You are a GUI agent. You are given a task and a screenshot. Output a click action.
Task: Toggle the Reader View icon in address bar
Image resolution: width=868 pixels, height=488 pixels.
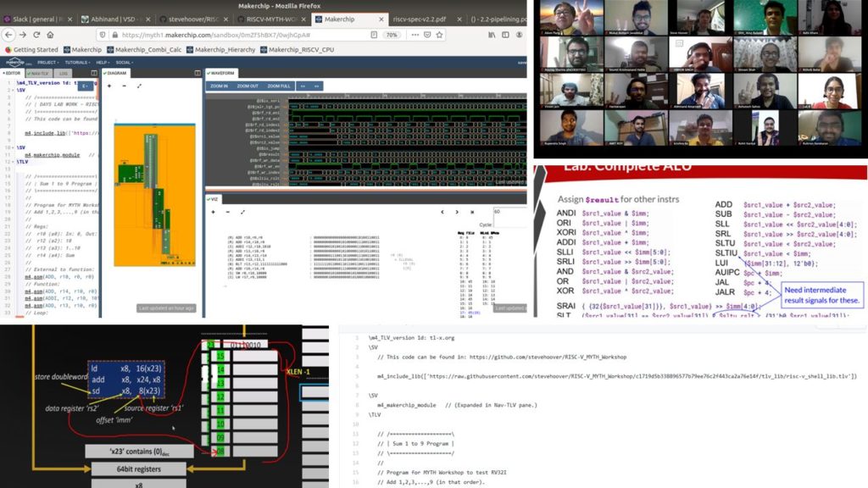pyautogui.click(x=375, y=35)
